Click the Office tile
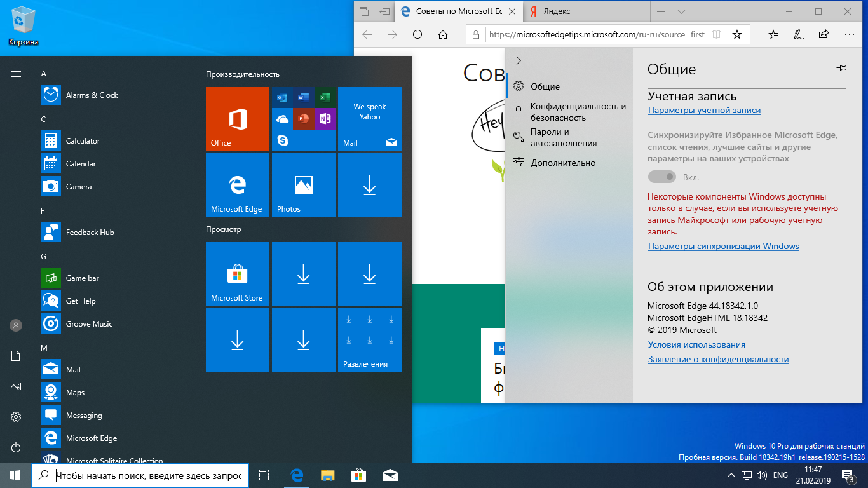This screenshot has height=488, width=868. coord(238,119)
